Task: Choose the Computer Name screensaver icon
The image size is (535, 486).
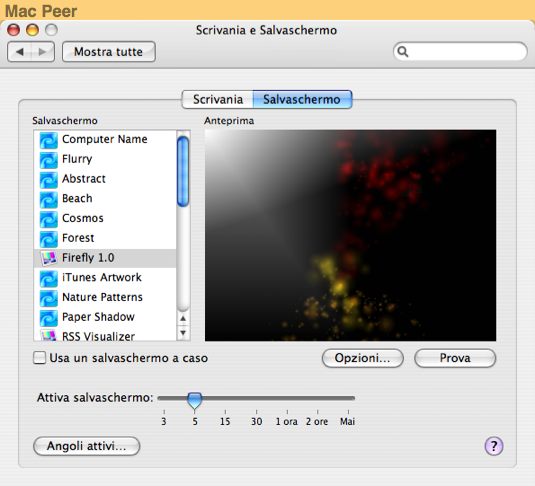Action: click(48, 140)
